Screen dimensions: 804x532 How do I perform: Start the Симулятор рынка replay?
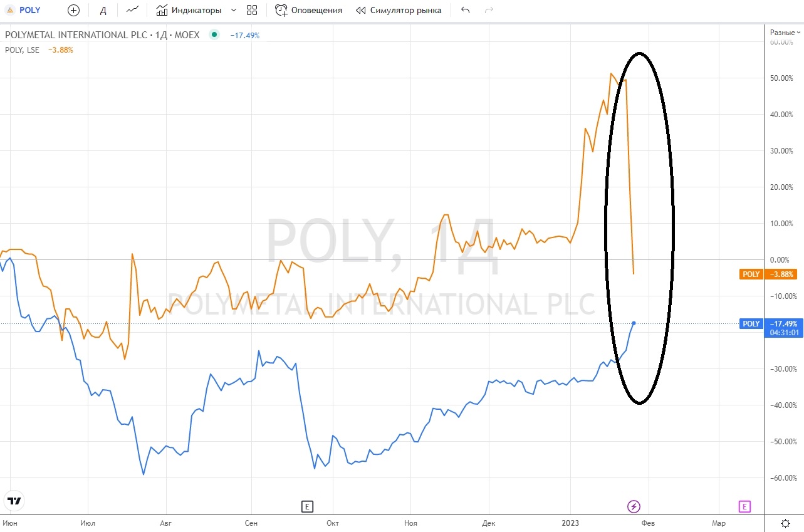tap(399, 10)
